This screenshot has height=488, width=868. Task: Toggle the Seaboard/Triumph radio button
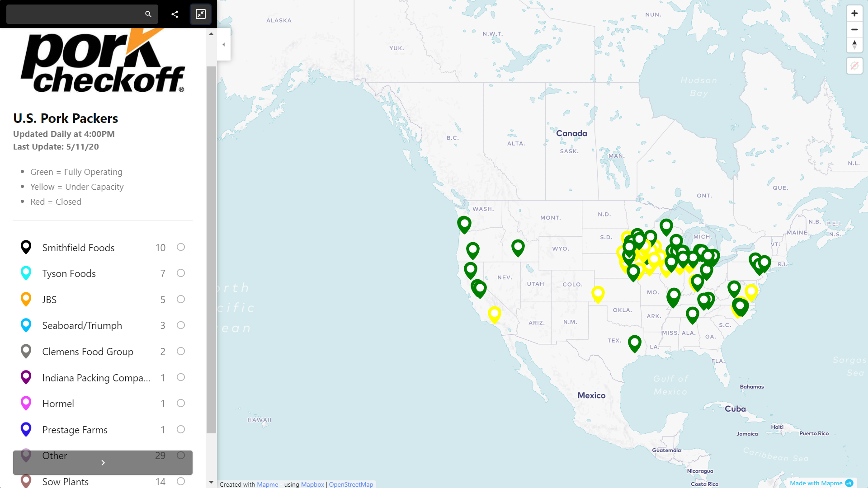click(x=181, y=325)
